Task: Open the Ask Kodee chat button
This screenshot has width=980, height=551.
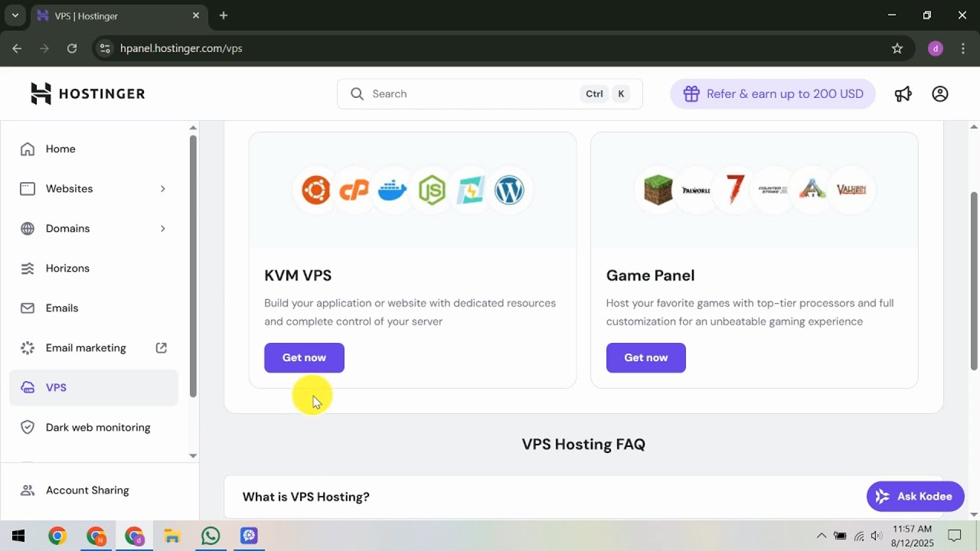Action: [915, 497]
